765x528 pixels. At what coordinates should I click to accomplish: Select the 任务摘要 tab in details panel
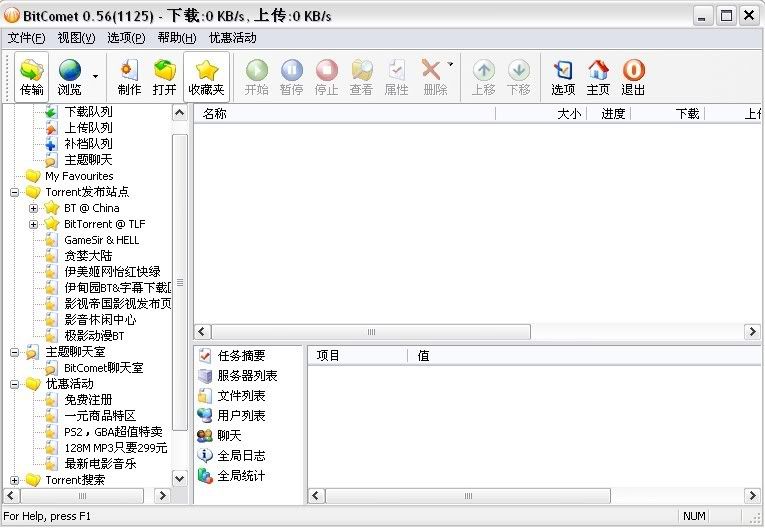pyautogui.click(x=241, y=356)
